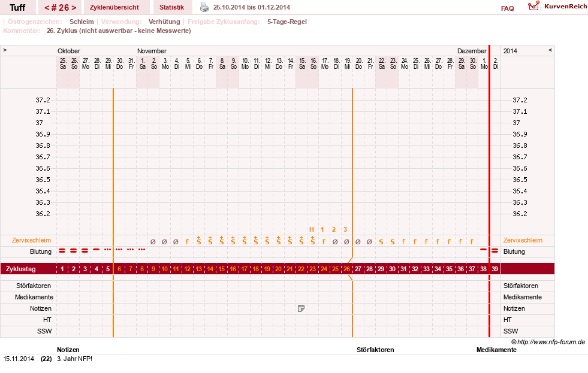Click the '>' arrow left of Oktober

(5, 50)
